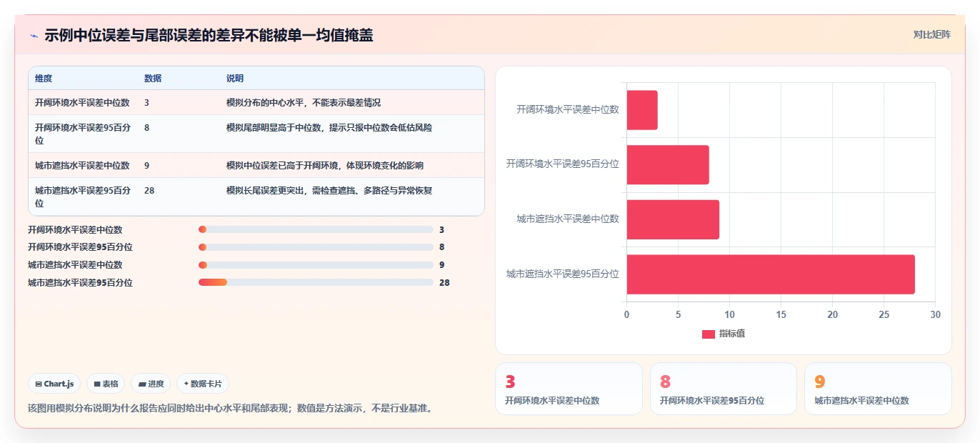
Task: Select the 表格 chip
Action: click(x=106, y=384)
